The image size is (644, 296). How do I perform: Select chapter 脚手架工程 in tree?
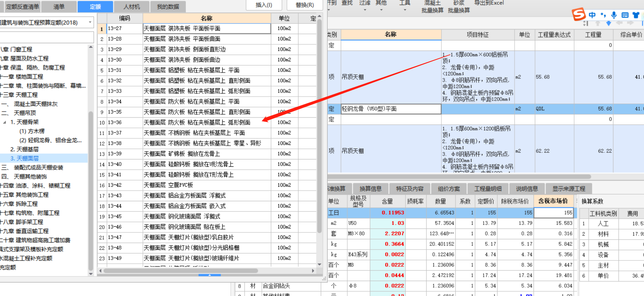pos(29,222)
